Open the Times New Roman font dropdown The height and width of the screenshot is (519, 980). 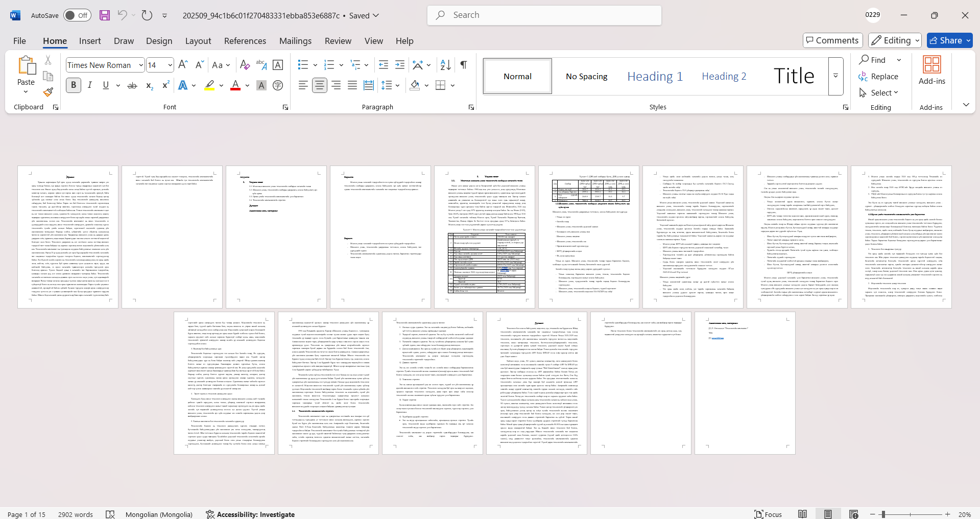tap(141, 65)
